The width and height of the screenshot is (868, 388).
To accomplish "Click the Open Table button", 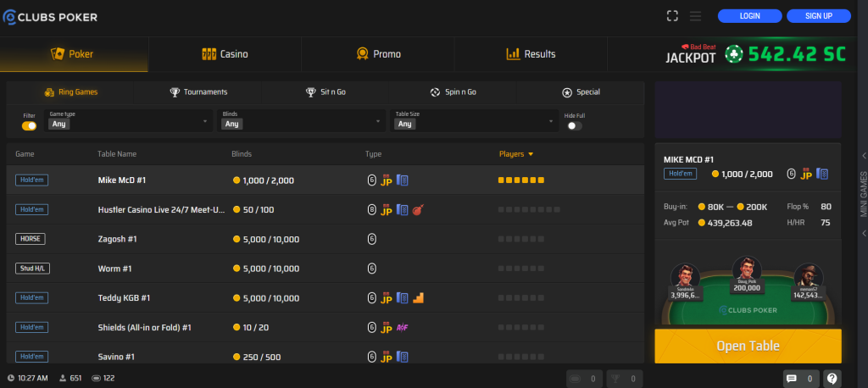I will coord(748,346).
